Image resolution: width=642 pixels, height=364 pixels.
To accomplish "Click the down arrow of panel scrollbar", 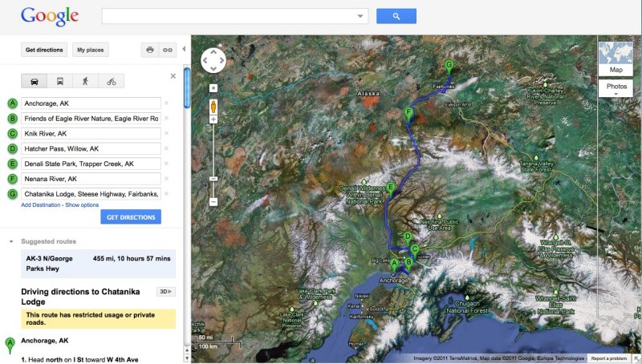I will point(187,358).
